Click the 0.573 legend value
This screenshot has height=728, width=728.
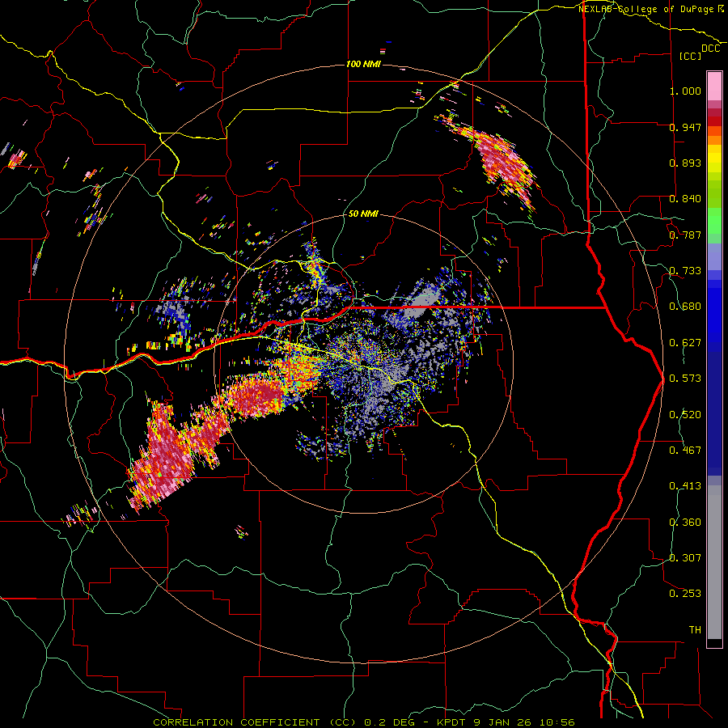tap(685, 379)
